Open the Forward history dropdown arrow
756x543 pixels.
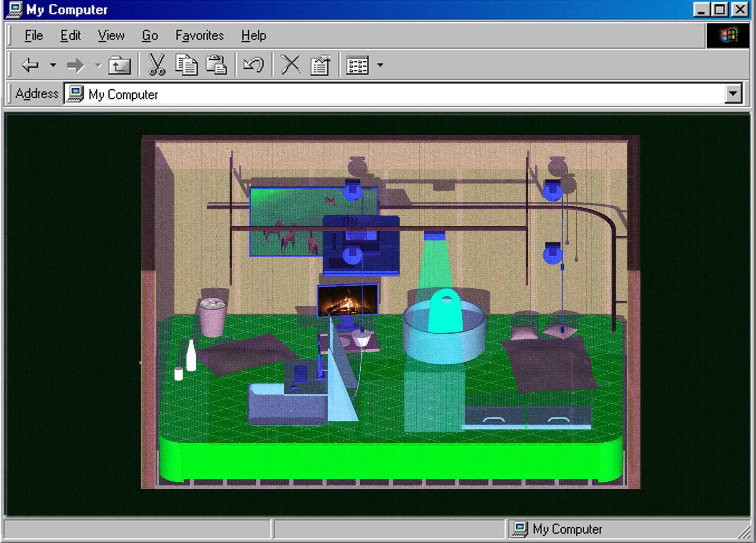pyautogui.click(x=98, y=65)
